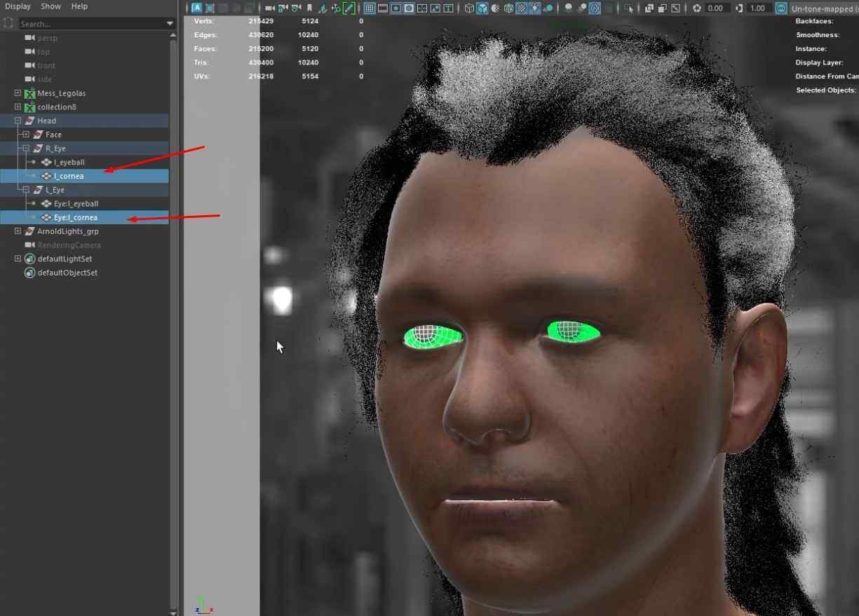
Task: Click the smooth shade all cube icon
Action: point(482,8)
